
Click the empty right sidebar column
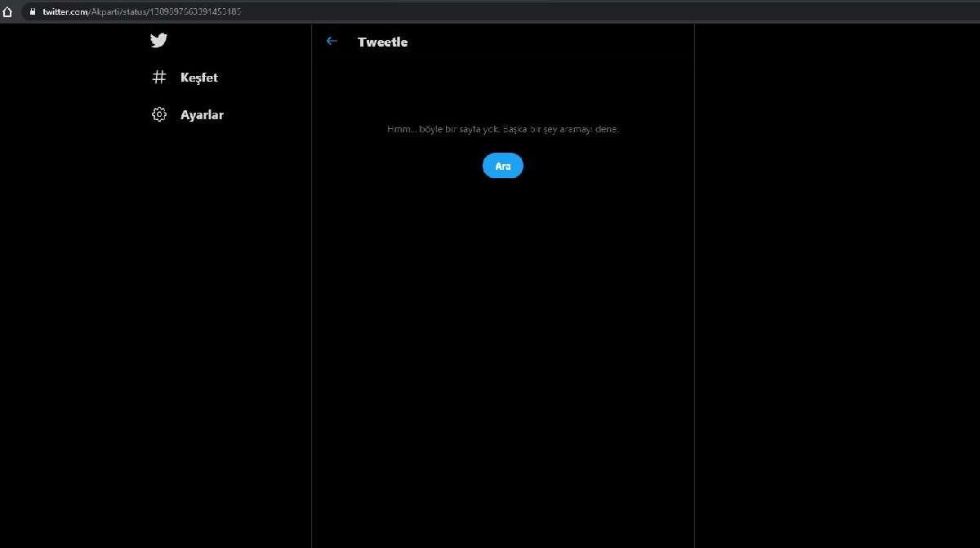click(x=836, y=286)
